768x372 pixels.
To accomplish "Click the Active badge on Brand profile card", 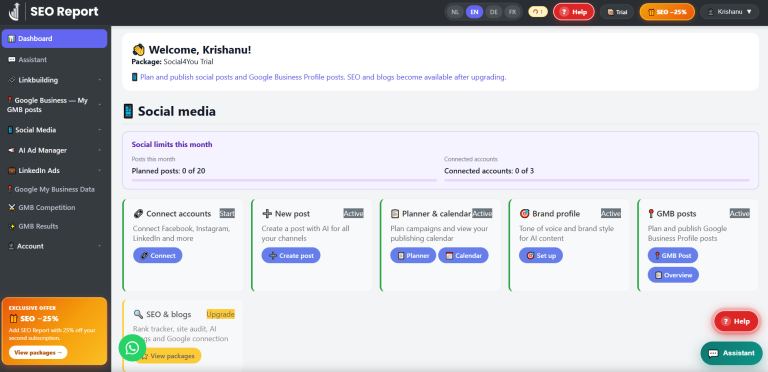I will [x=611, y=213].
